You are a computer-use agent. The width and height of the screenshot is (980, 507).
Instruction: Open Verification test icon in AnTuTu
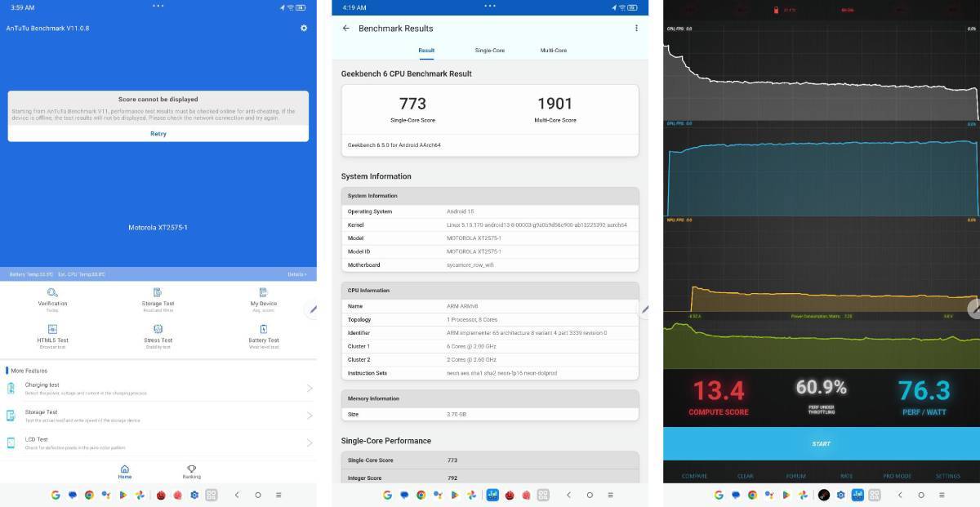(52, 292)
